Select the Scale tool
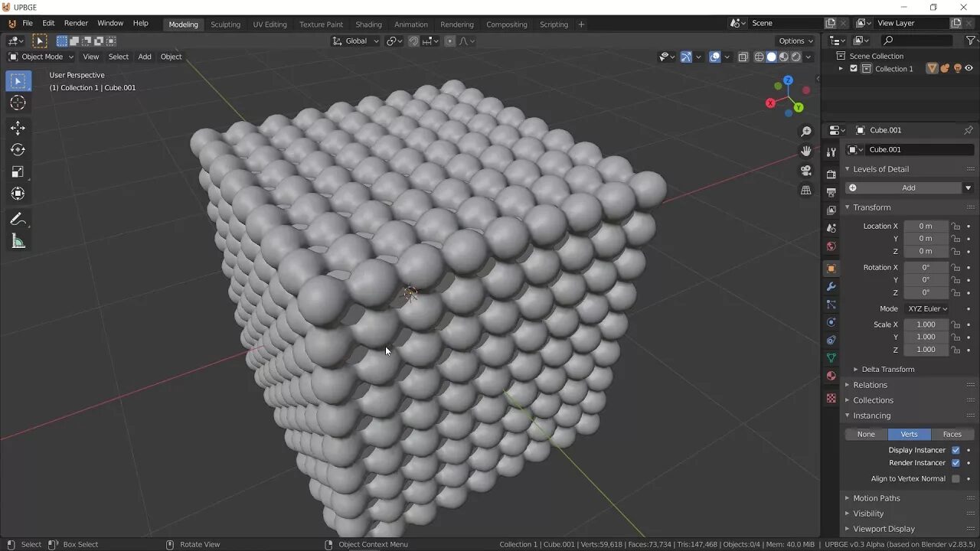This screenshot has width=980, height=551. (18, 172)
